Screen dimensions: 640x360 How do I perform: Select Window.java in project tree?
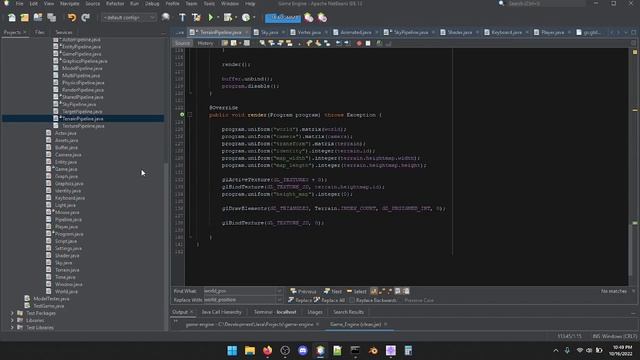point(69,284)
